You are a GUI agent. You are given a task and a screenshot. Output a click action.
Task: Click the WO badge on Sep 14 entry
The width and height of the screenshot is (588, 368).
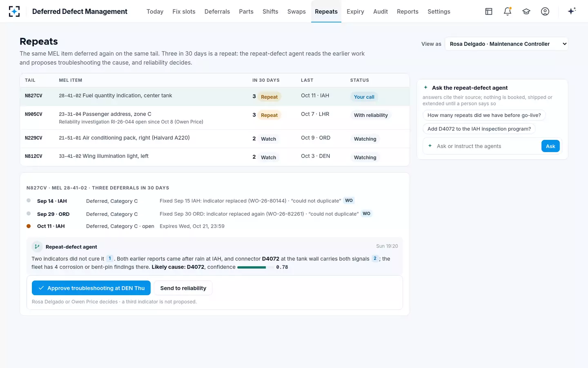point(349,200)
